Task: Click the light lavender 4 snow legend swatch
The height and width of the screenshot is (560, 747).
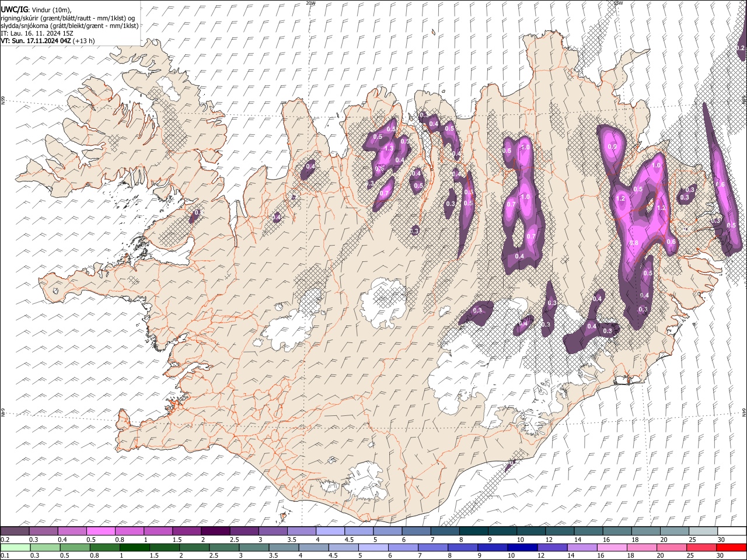Action: point(330,531)
